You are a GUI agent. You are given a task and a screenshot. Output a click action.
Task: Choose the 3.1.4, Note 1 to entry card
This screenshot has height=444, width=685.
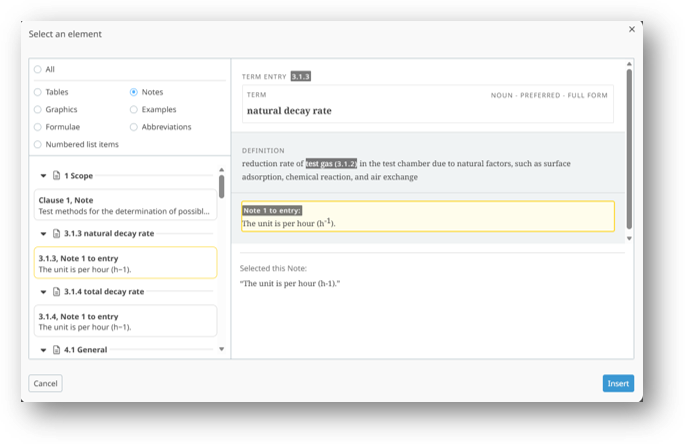click(125, 321)
